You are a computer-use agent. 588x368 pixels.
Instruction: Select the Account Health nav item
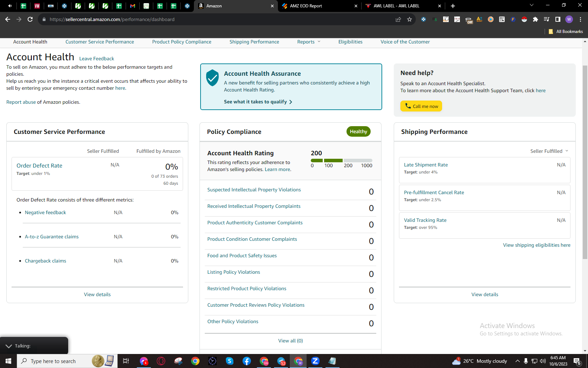click(30, 42)
